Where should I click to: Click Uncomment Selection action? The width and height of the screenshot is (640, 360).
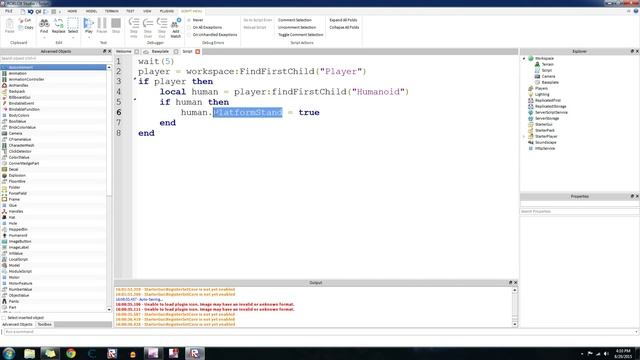(297, 27)
